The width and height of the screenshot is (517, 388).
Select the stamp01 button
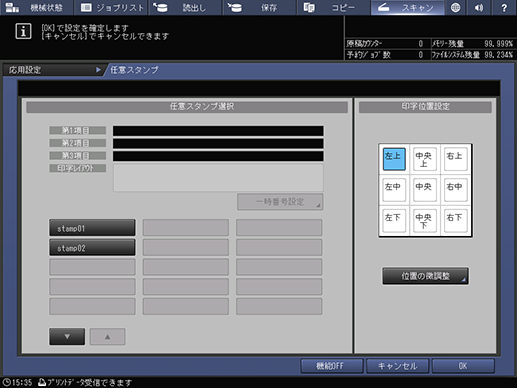[x=92, y=228]
